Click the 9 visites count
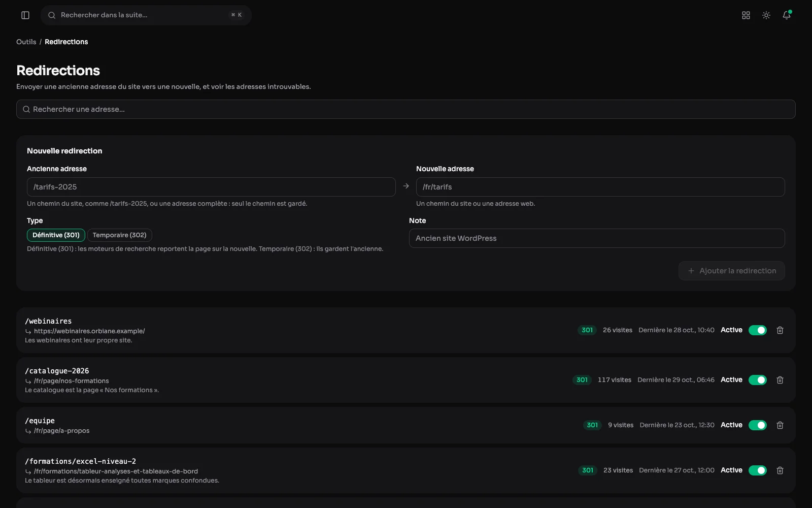The image size is (812, 508). (621, 425)
